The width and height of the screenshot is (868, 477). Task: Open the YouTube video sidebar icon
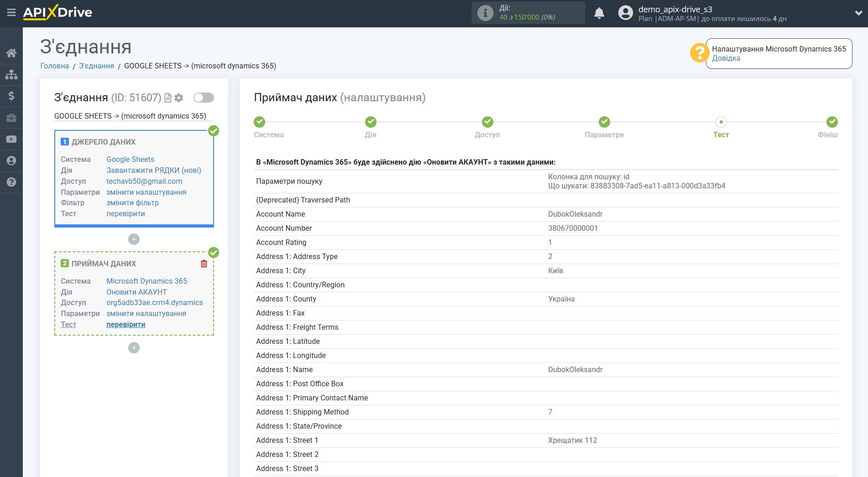(11, 139)
